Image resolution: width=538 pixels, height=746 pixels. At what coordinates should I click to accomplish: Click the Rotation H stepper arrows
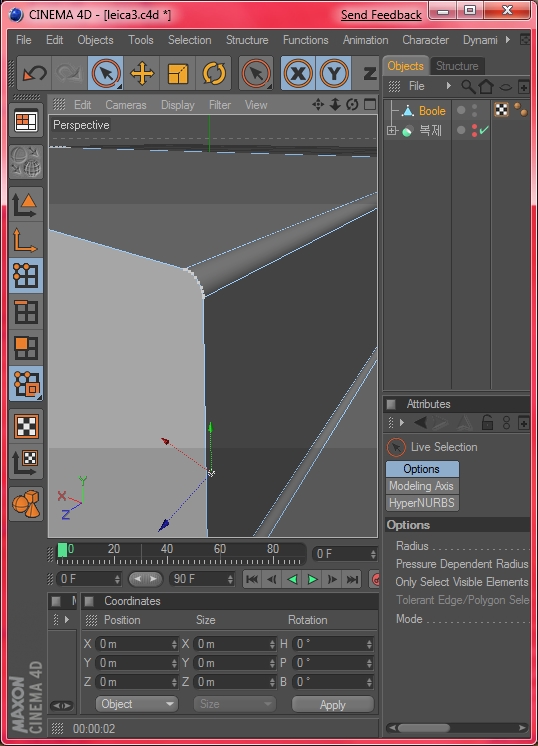[369, 644]
